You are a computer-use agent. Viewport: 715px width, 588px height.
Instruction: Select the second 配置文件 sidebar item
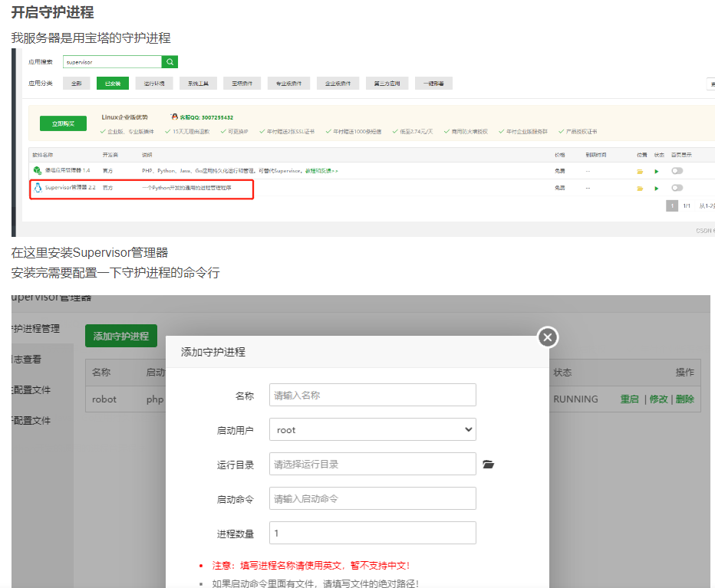pos(31,421)
